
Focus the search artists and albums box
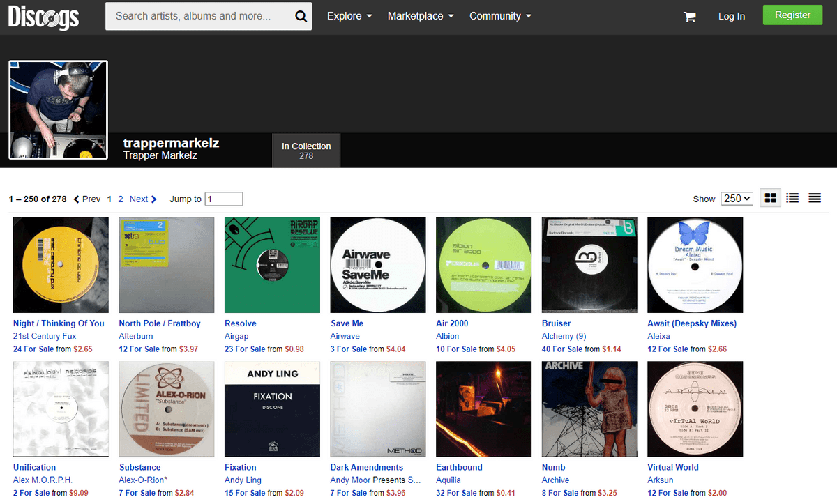(x=199, y=16)
